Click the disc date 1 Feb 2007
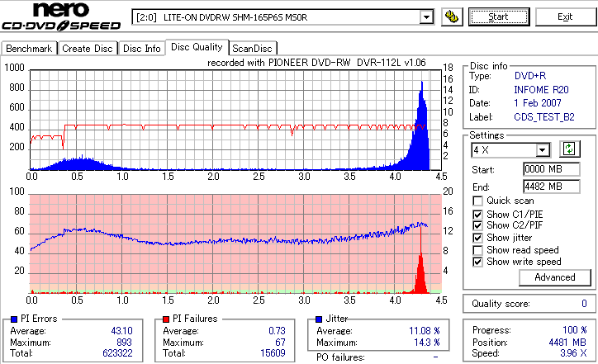The image size is (598, 364). click(x=538, y=103)
